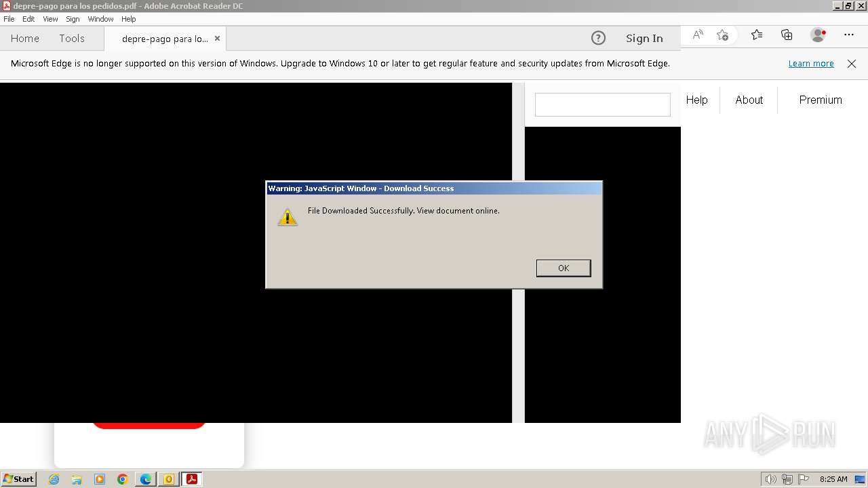Add page to favorites star-plus icon
Image resolution: width=868 pixels, height=488 pixels.
pyautogui.click(x=722, y=35)
